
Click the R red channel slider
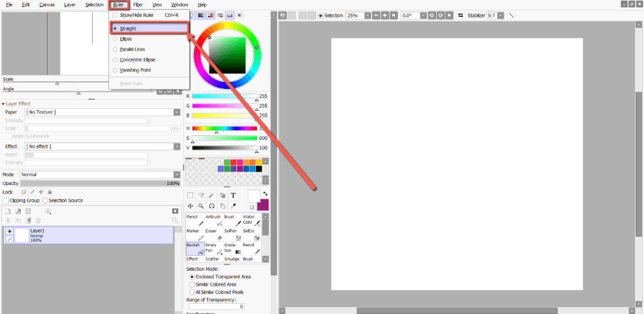click(225, 96)
